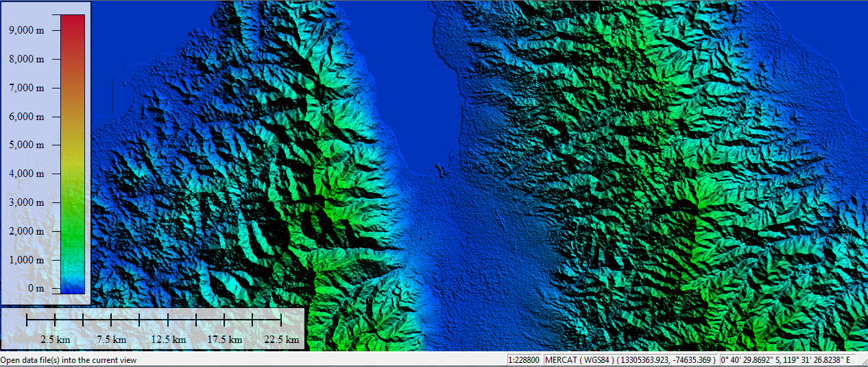Click the "22.5 km" scale bar label
868x367 pixels.
282,340
